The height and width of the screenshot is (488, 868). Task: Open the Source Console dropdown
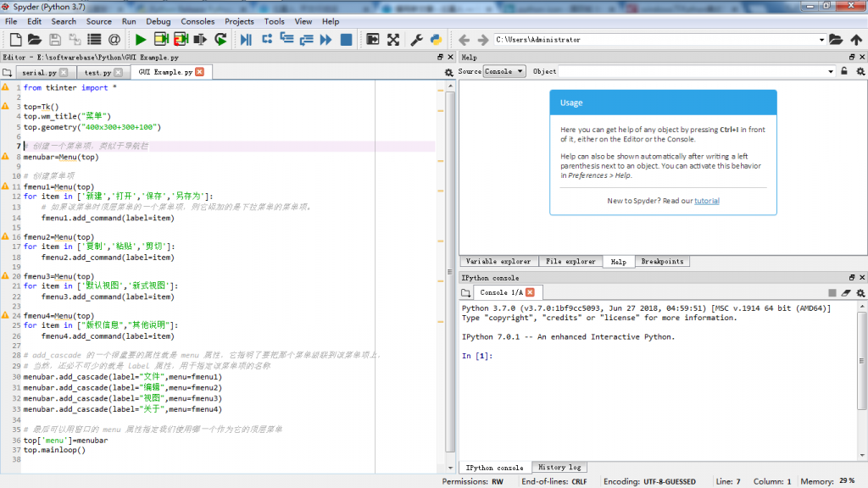[504, 72]
